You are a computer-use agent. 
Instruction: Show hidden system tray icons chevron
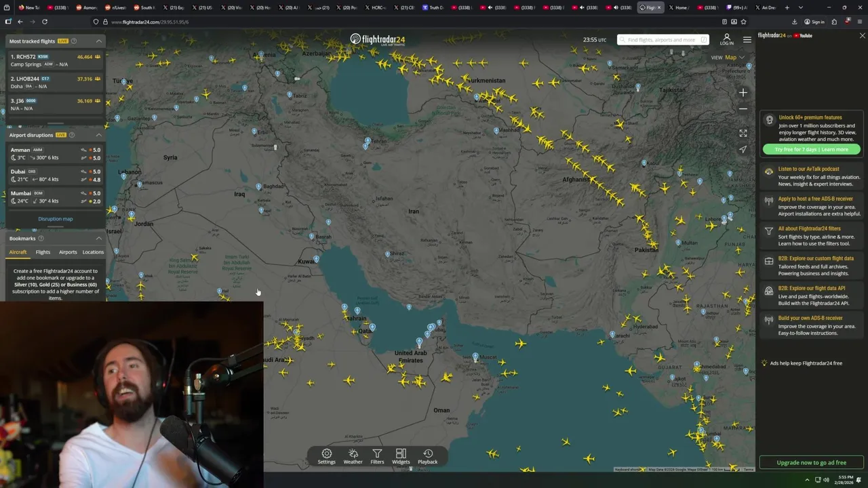point(807,480)
